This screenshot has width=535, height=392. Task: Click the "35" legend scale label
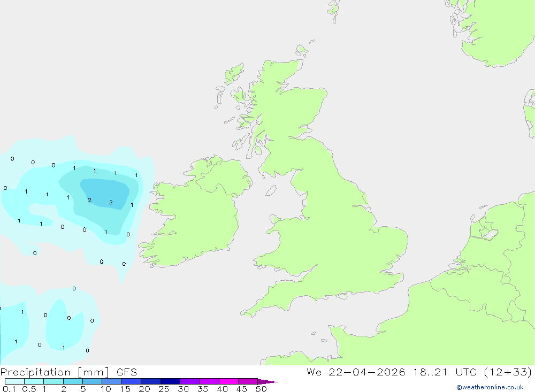coord(203,389)
